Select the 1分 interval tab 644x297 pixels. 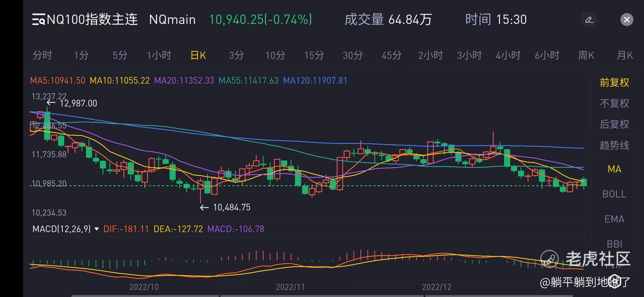[x=81, y=55]
